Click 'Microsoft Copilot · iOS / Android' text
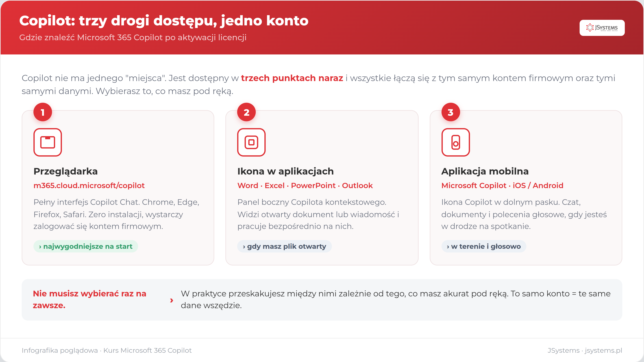This screenshot has height=362, width=644. 502,186
